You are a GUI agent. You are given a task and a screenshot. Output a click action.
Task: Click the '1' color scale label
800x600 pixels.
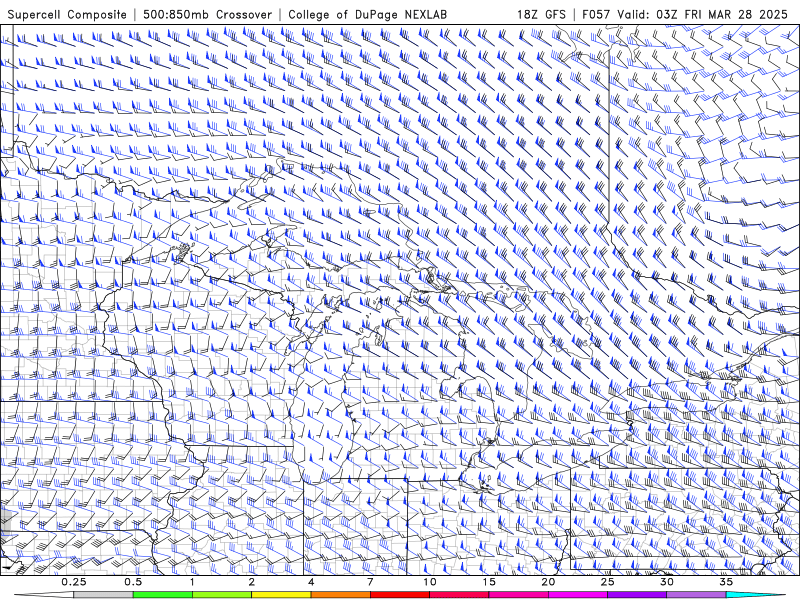pos(192,582)
